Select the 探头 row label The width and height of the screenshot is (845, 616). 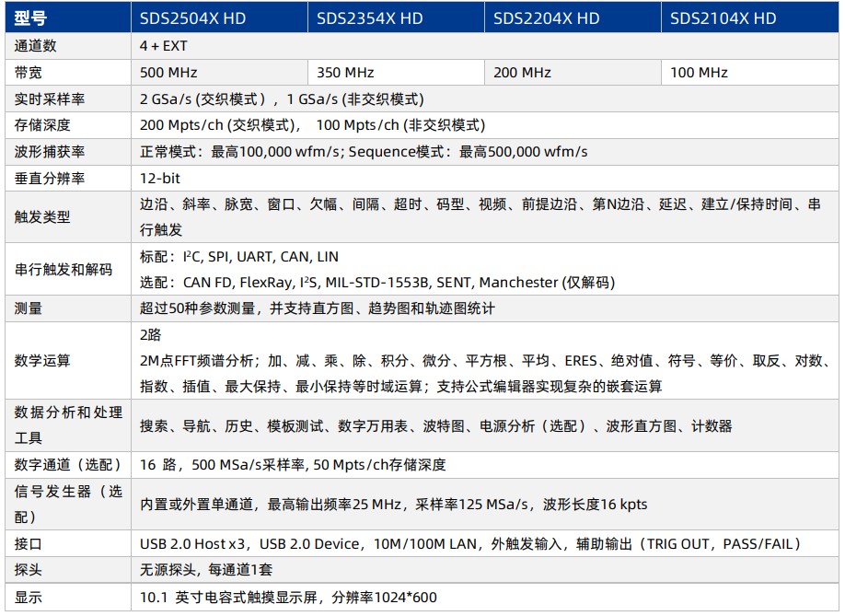(28, 570)
